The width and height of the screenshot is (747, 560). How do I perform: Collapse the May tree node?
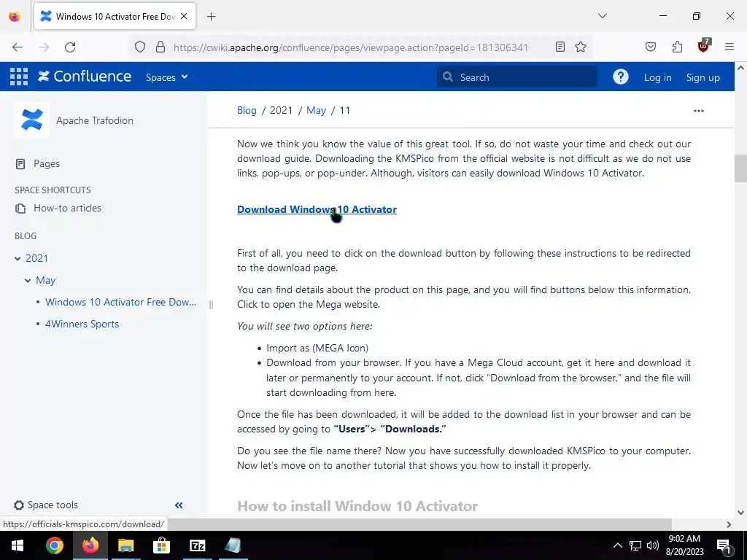(x=28, y=281)
